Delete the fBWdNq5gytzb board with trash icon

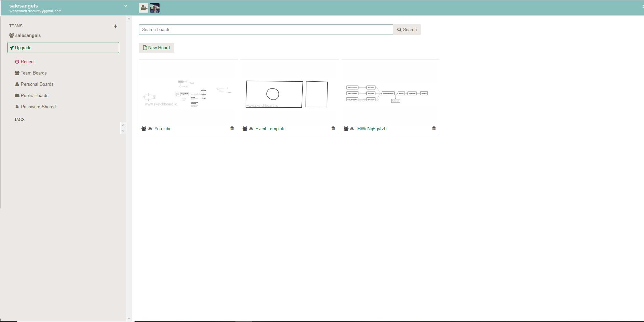434,129
